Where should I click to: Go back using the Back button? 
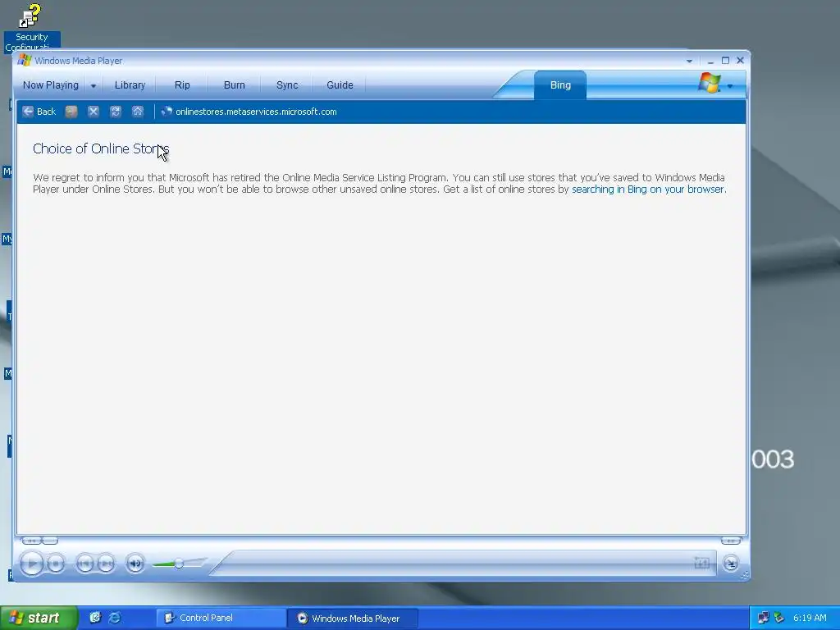[39, 112]
